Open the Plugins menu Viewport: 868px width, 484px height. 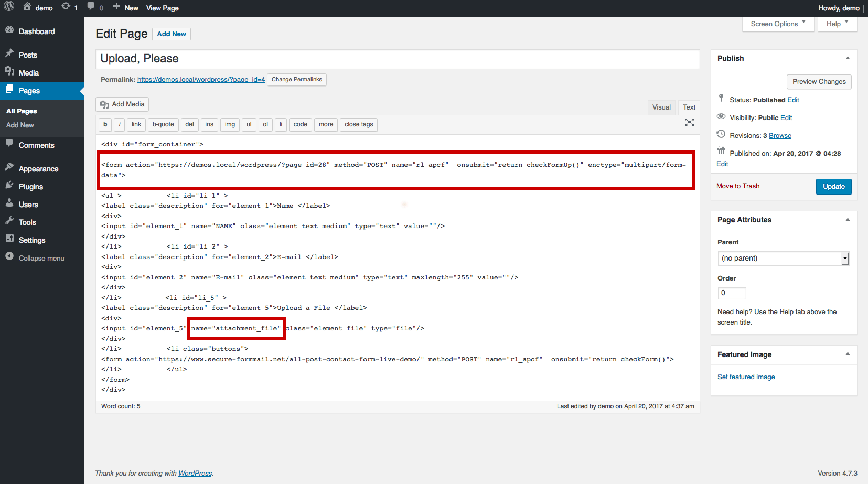point(31,187)
